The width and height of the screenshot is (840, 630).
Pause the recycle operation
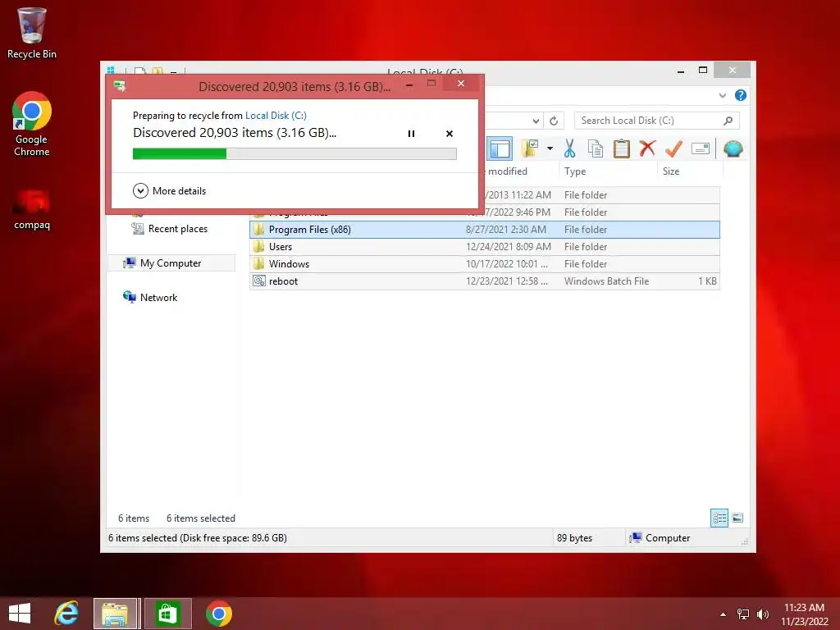(x=411, y=134)
